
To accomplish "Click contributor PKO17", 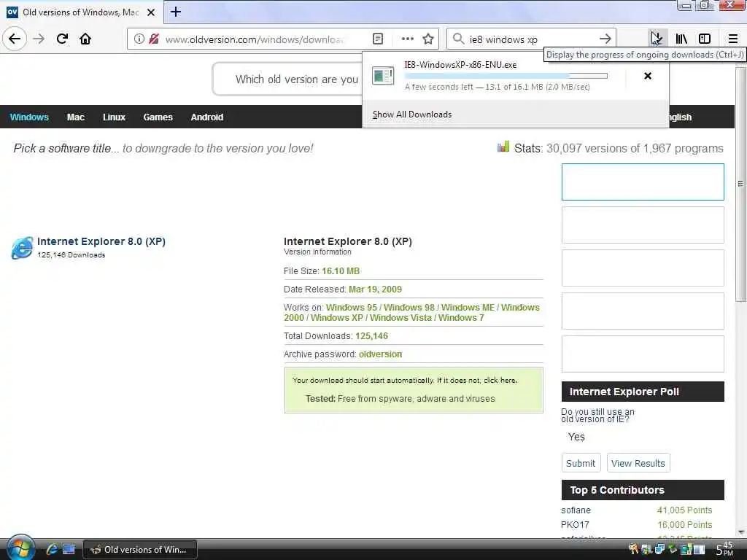I will tap(575, 525).
